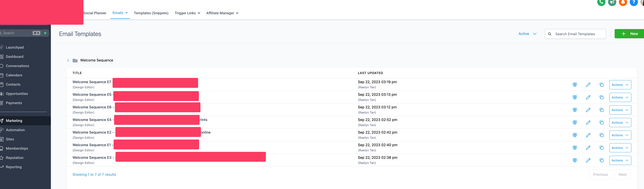Open the orange notifications bell

point(623,2)
